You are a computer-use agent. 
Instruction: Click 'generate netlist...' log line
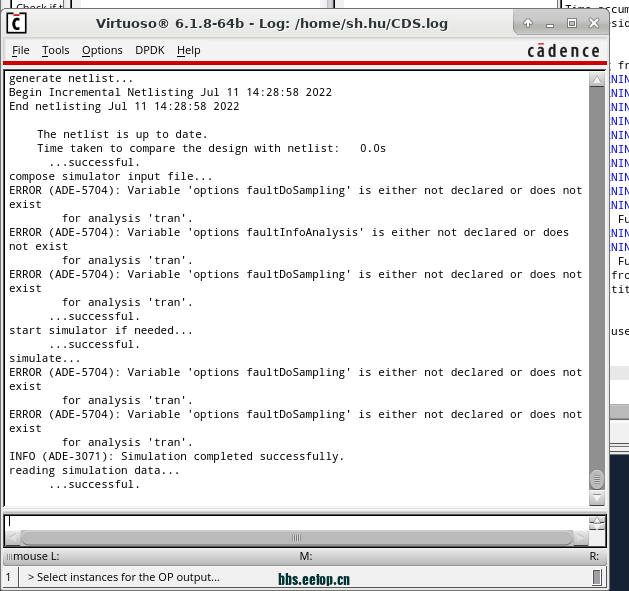point(71,78)
